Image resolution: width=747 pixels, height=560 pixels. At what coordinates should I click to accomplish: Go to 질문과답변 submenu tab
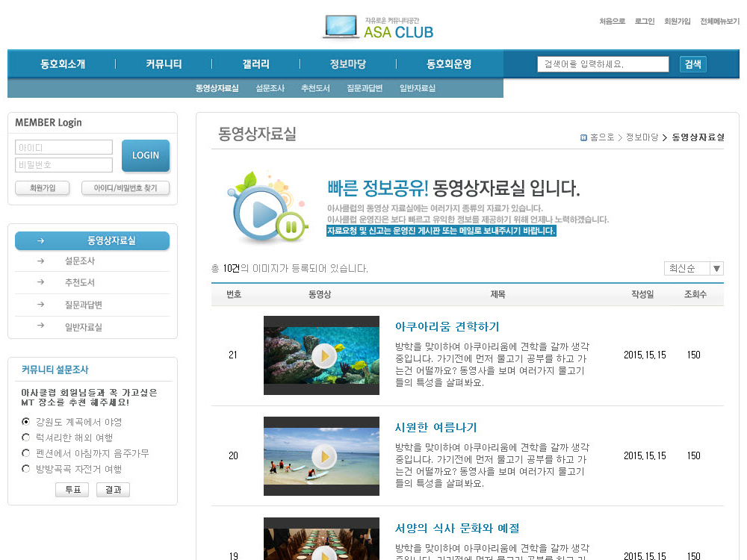point(365,88)
